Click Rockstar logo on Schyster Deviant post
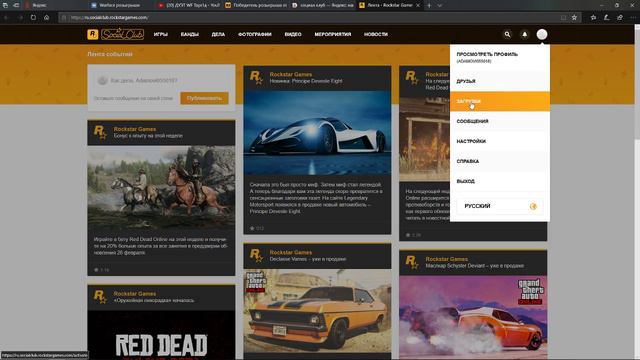Image resolution: width=640 pixels, height=360 pixels. point(412,262)
